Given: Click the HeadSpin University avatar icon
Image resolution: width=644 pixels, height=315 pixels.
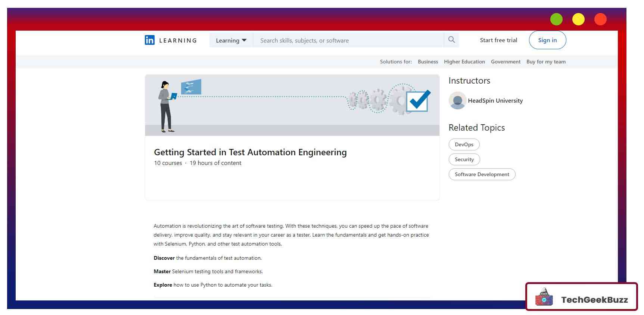Looking at the screenshot, I should click(457, 100).
